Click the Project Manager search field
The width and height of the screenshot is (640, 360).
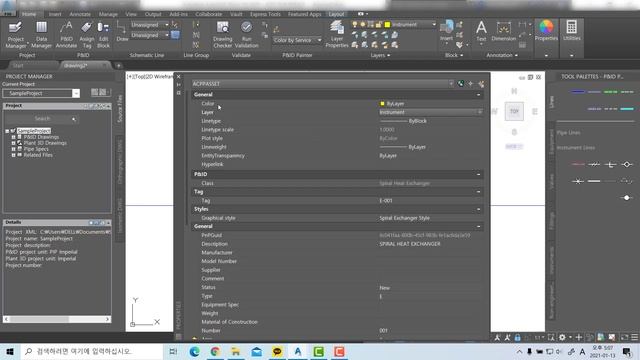(41, 119)
